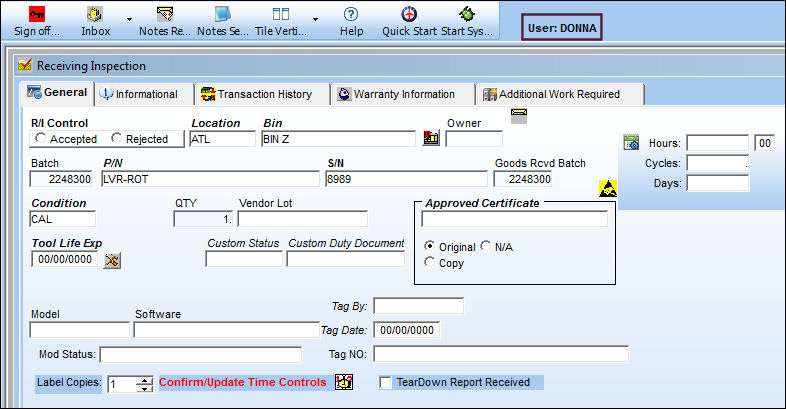The image size is (786, 409).
Task: Click the Hours minutes field 00
Action: point(764,143)
